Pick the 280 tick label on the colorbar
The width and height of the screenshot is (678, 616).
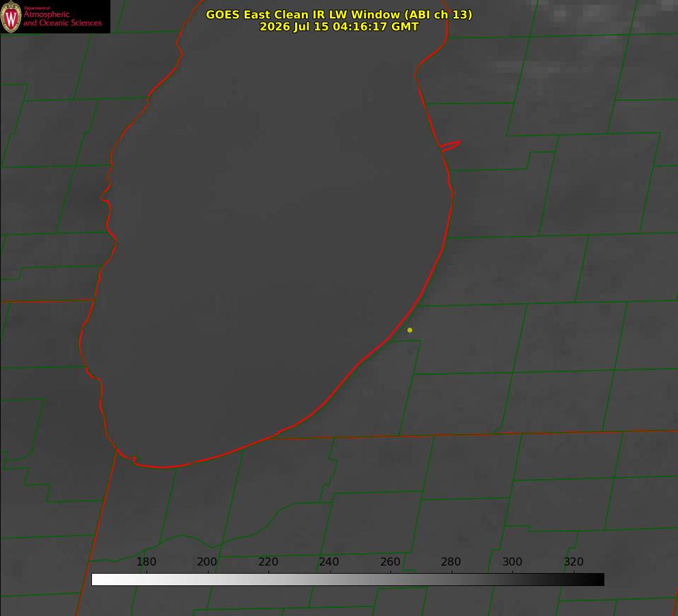451,561
